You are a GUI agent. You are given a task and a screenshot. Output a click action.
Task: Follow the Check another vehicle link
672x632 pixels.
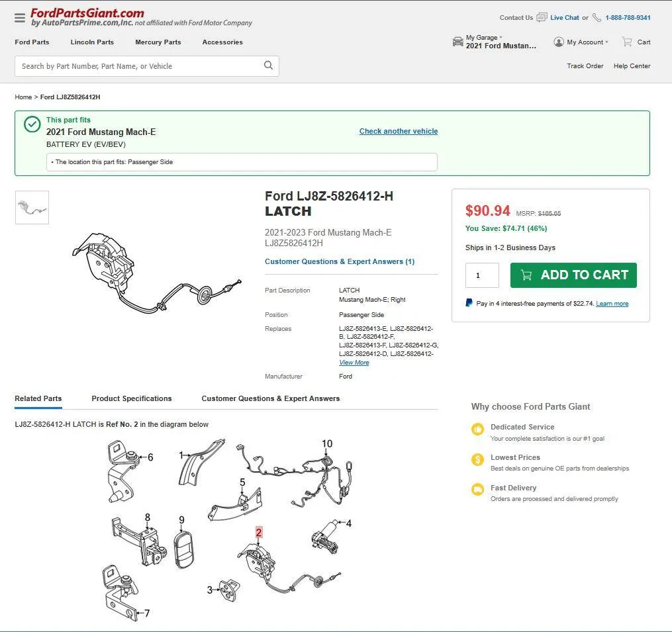point(399,131)
